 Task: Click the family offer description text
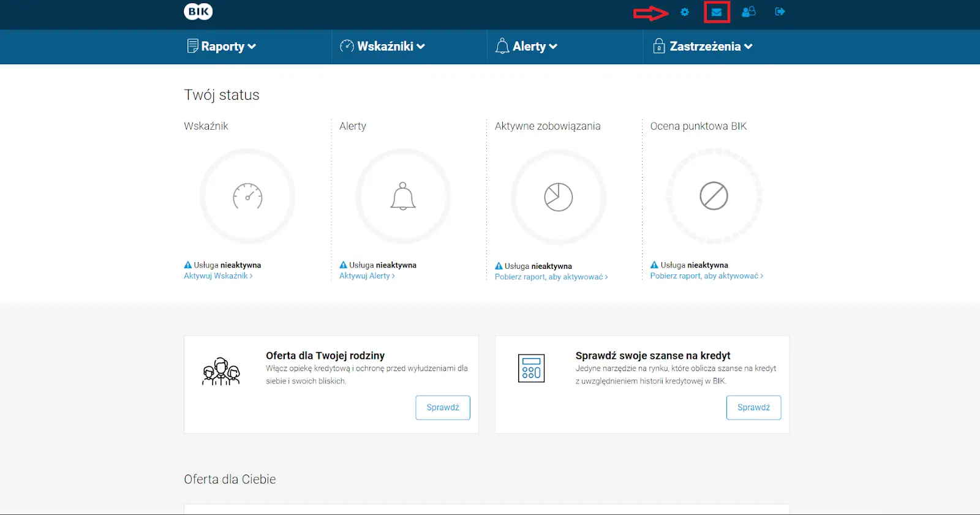click(x=367, y=375)
